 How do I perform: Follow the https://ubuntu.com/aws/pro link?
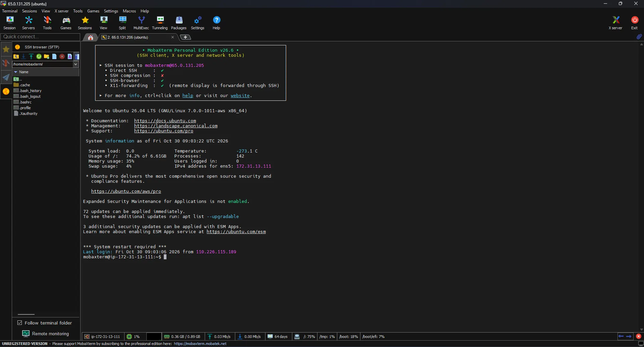pyautogui.click(x=126, y=191)
